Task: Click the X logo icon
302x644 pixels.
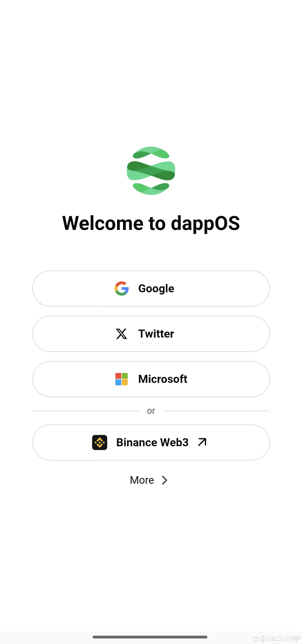Action: point(122,334)
